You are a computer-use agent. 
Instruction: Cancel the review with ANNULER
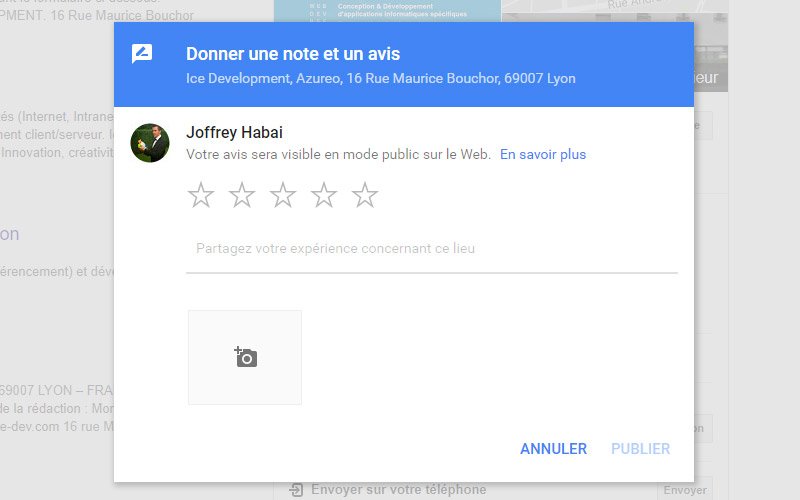(x=554, y=448)
